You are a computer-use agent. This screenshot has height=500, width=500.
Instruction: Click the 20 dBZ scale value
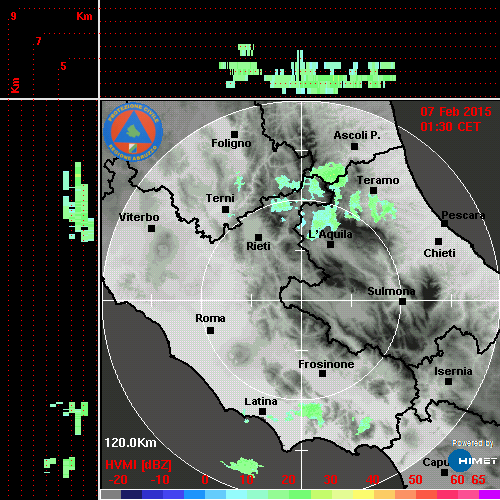pyautogui.click(x=289, y=480)
